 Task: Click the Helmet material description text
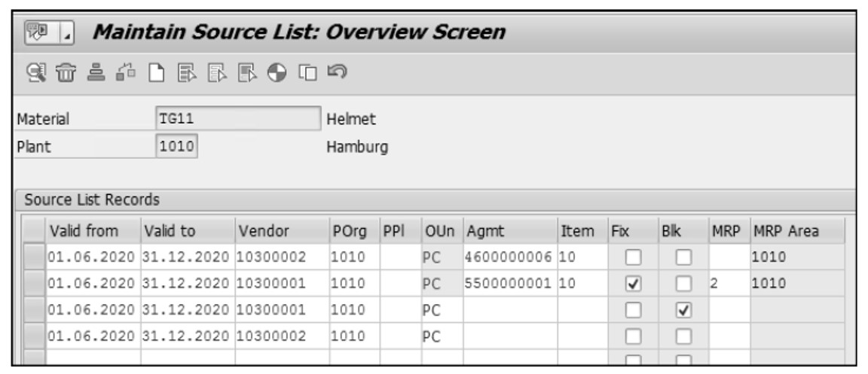[351, 118]
